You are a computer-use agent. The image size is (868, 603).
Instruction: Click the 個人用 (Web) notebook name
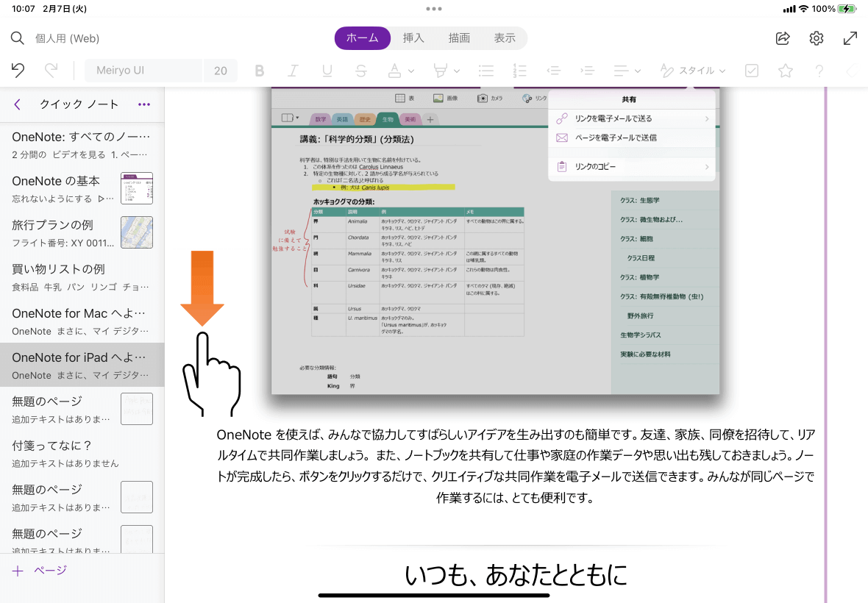pyautogui.click(x=68, y=38)
